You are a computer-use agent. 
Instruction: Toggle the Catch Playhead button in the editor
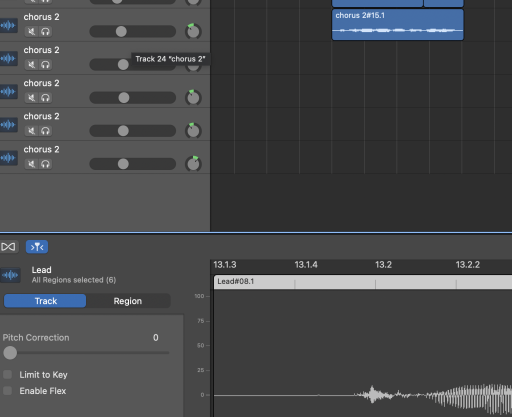point(8,247)
